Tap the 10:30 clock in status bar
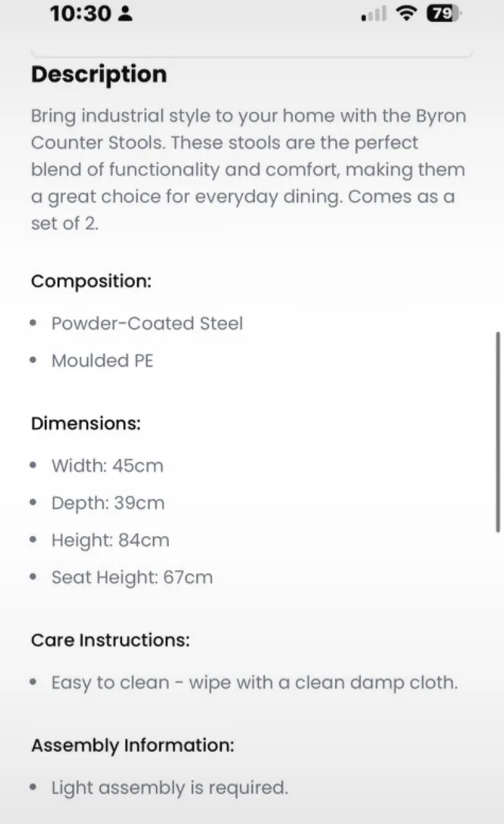This screenshot has height=824, width=504. pos(80,14)
